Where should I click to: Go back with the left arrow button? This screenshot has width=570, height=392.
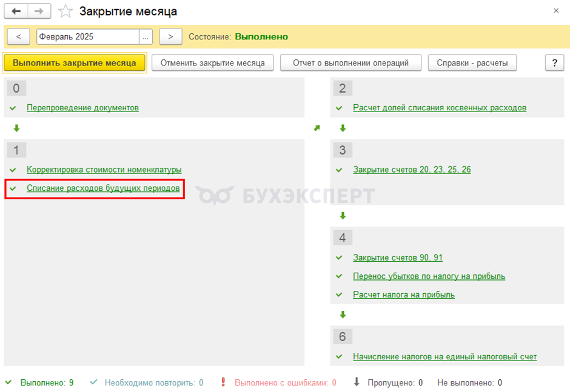click(16, 12)
